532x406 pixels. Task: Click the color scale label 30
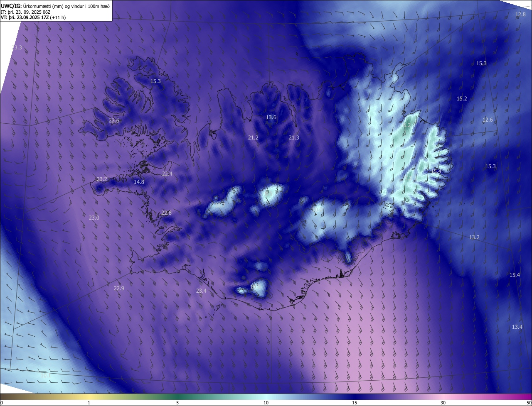[443, 403]
